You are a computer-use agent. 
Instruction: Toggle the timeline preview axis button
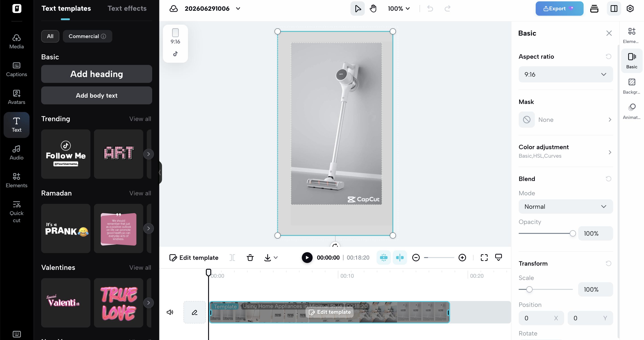[400, 257]
